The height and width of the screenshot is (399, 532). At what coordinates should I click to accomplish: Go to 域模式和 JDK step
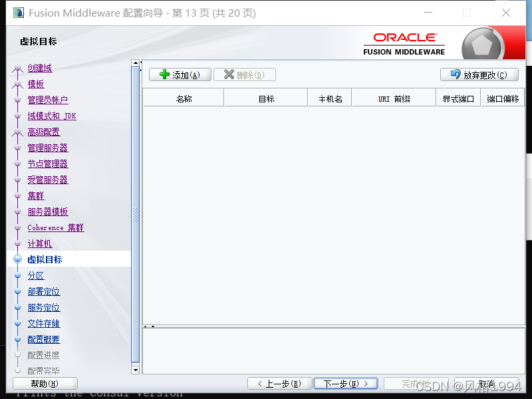tap(52, 116)
